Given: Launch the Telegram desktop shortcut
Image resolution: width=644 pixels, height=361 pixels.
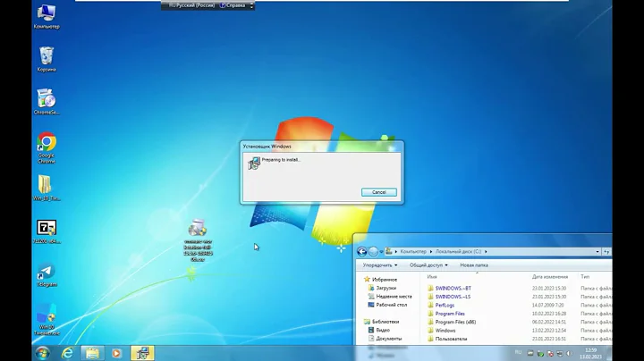Looking at the screenshot, I should (x=47, y=275).
